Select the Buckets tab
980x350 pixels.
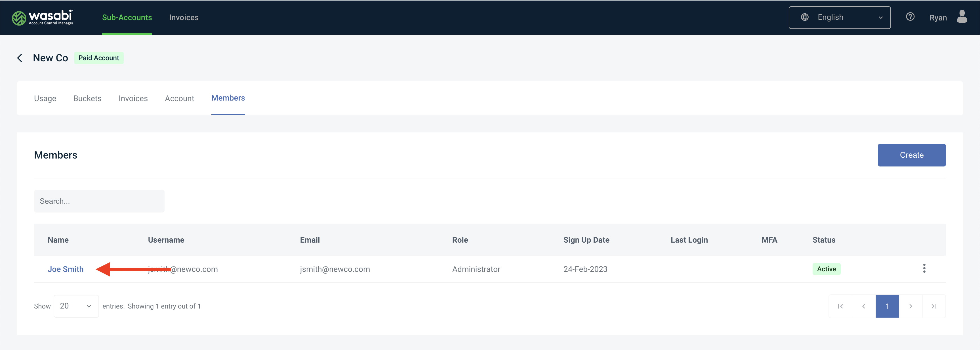pos(87,98)
